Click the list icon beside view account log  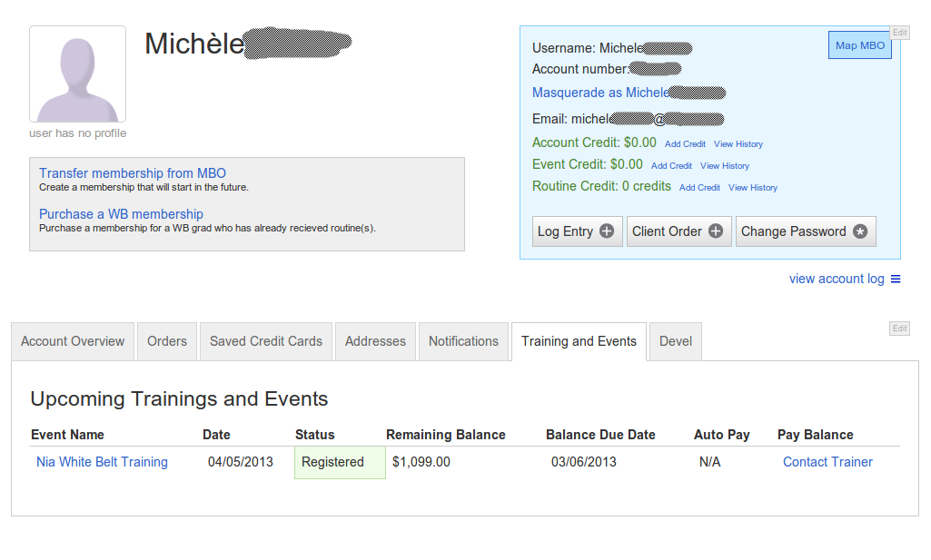(896, 279)
